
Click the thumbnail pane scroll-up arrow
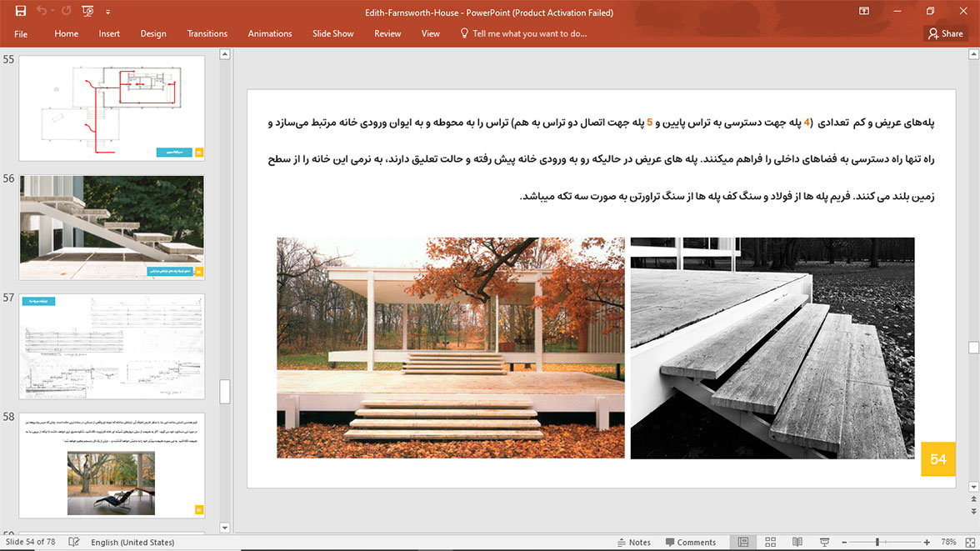click(x=225, y=54)
